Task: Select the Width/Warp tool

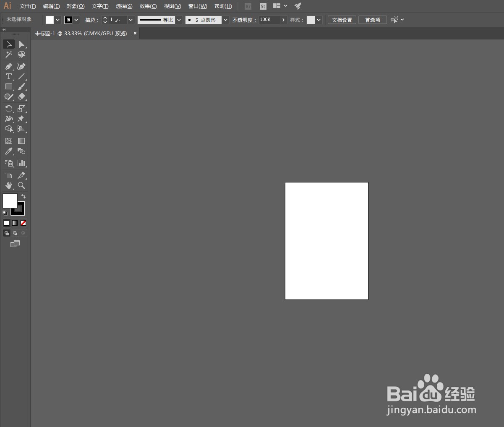Action: click(x=9, y=119)
